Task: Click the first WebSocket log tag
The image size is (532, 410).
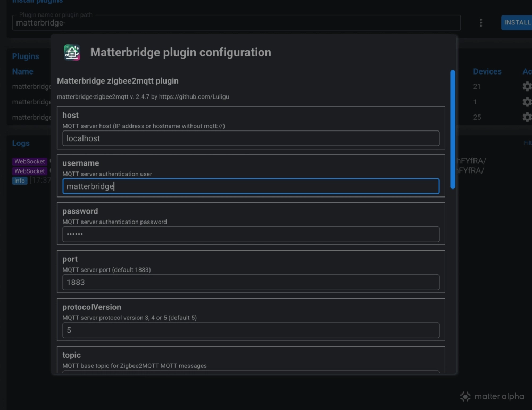Action: (30, 161)
